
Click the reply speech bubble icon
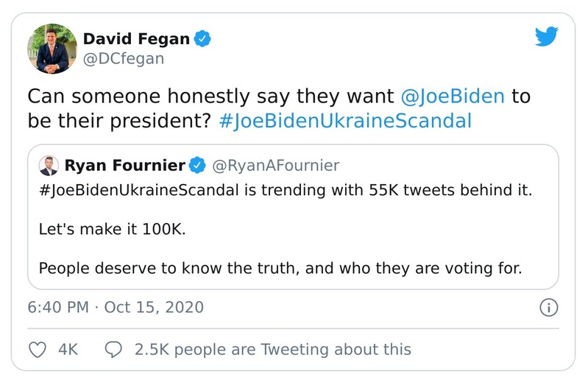point(113,349)
